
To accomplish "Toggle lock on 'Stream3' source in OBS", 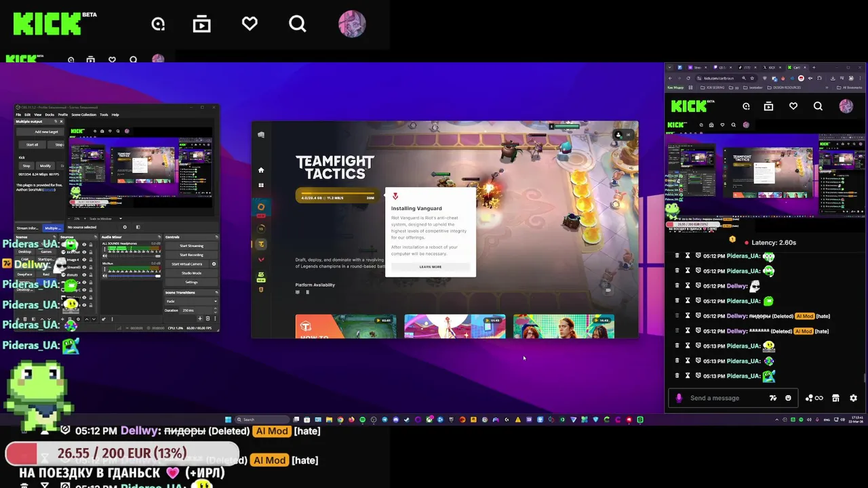I will point(91,267).
